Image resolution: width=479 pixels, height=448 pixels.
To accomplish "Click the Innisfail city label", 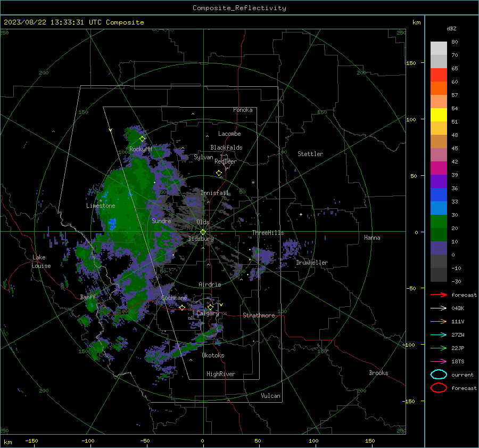I will coord(214,193).
